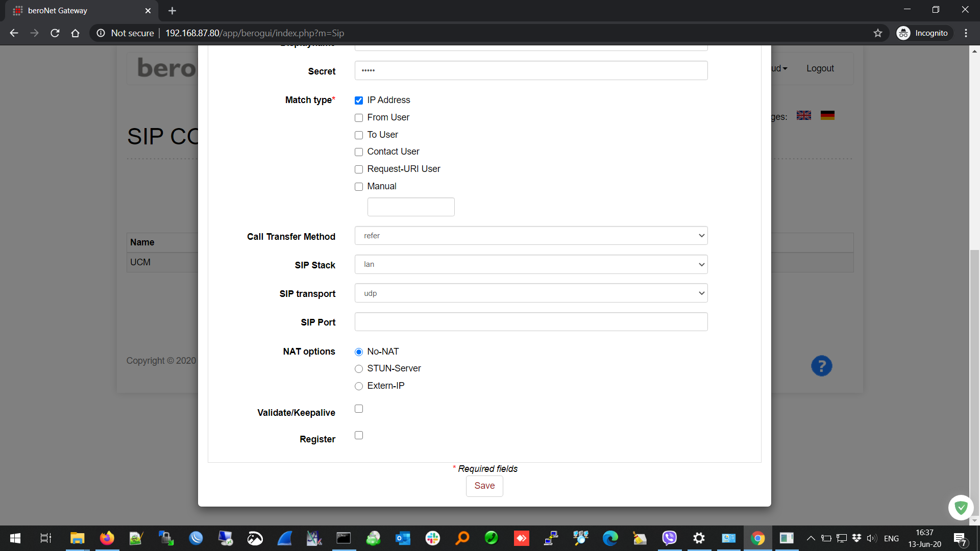Reload the page in browser toolbar
Image resolution: width=980 pixels, height=551 pixels.
click(55, 33)
